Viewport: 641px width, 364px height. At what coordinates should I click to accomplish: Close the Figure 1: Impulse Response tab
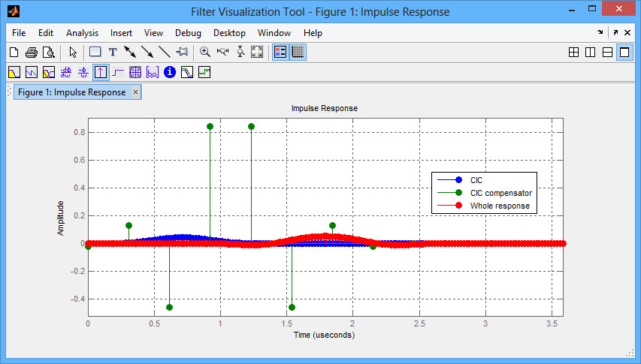135,92
